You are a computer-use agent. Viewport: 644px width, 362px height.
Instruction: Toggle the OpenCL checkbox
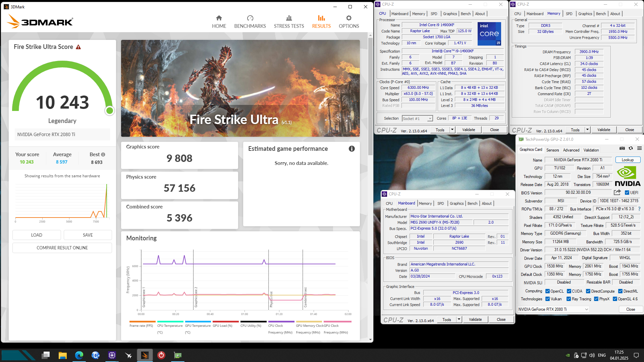547,291
